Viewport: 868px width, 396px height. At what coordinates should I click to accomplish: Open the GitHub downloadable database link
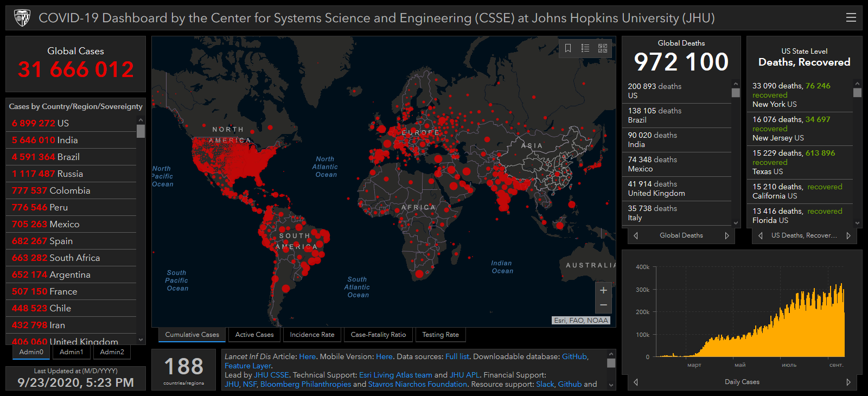pyautogui.click(x=574, y=356)
